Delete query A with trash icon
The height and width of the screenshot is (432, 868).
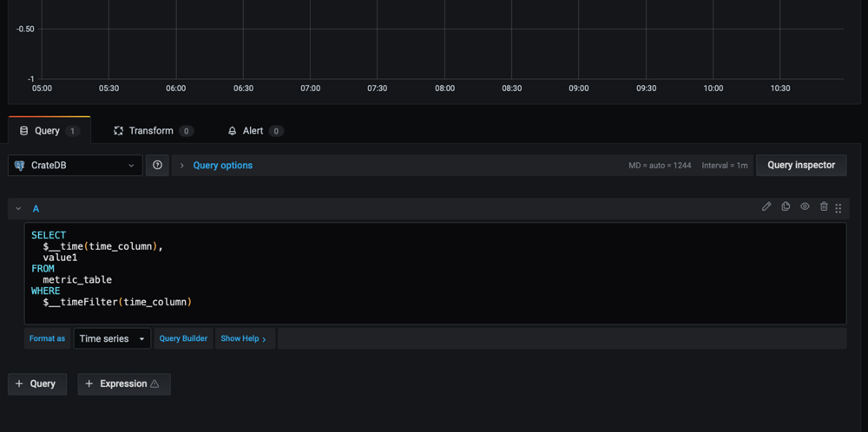(x=824, y=206)
